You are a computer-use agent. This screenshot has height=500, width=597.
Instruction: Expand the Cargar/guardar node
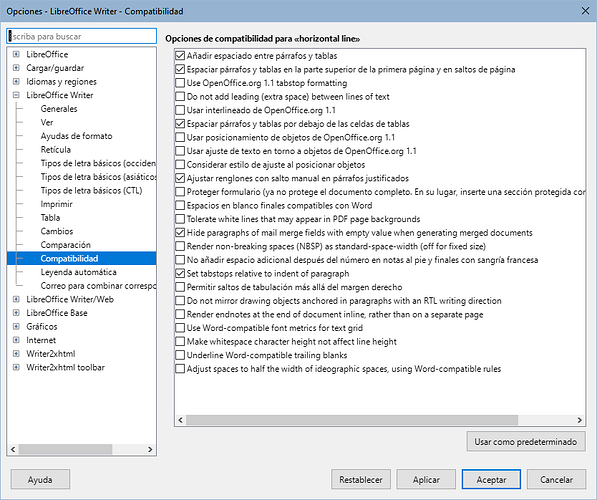[x=16, y=68]
